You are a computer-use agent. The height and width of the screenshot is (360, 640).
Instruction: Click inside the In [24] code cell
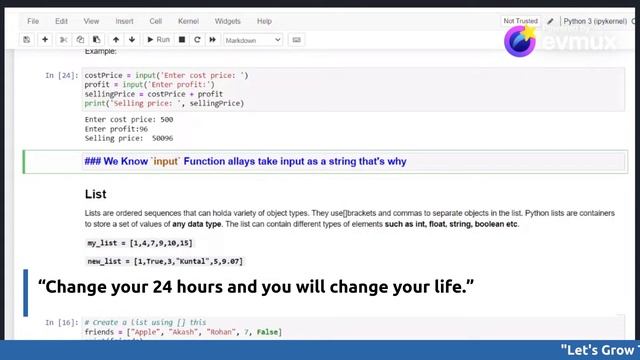tap(353, 89)
